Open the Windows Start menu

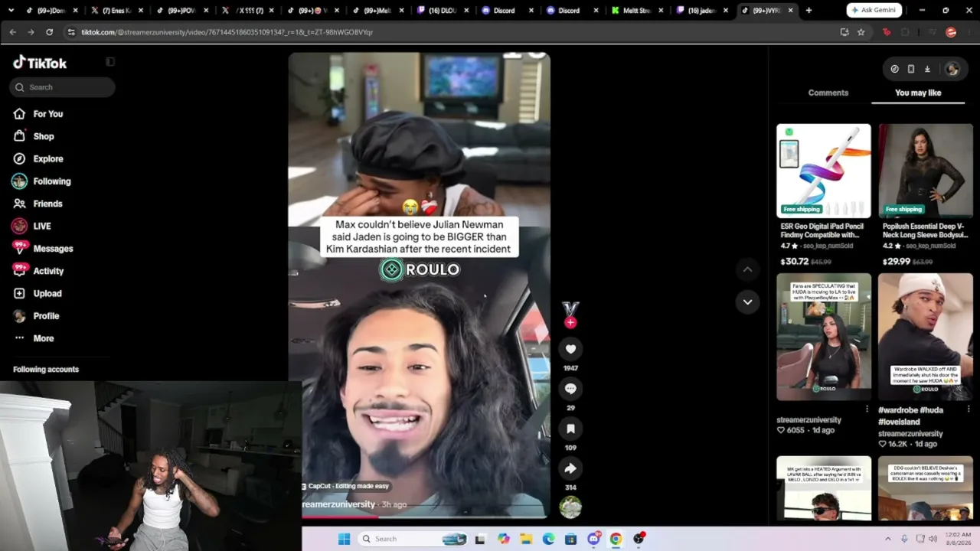344,539
